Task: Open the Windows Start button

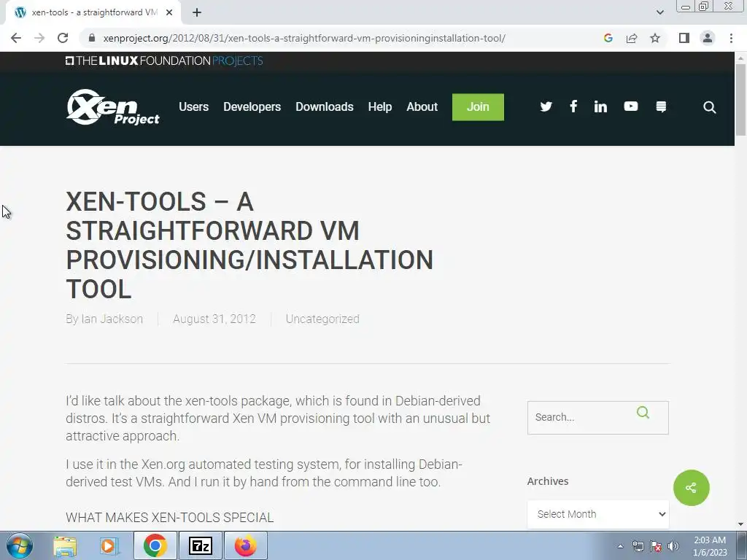Action: click(x=20, y=545)
